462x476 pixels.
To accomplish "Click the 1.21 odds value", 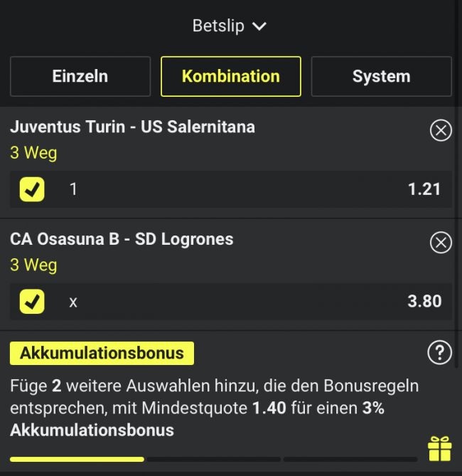I will (424, 189).
